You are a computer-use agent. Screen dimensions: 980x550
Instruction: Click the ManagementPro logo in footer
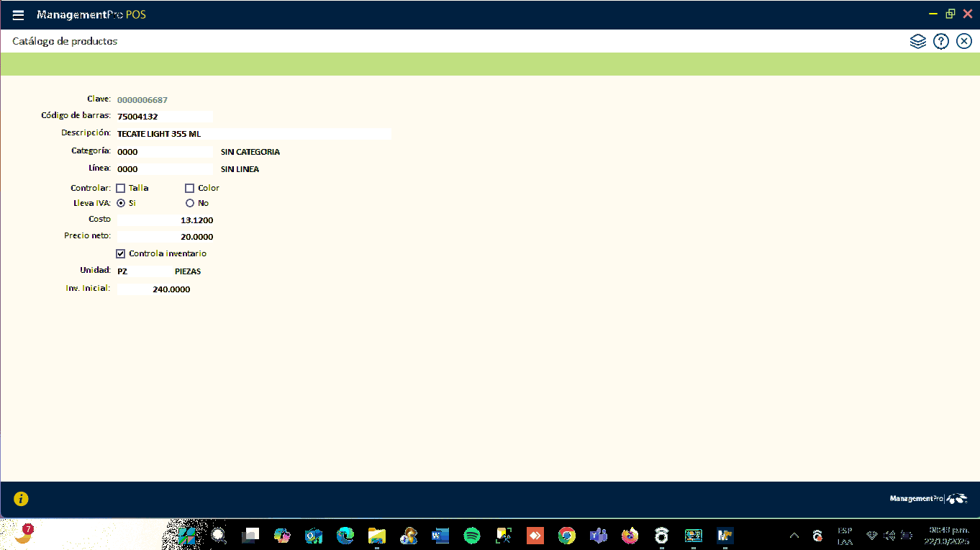point(928,498)
